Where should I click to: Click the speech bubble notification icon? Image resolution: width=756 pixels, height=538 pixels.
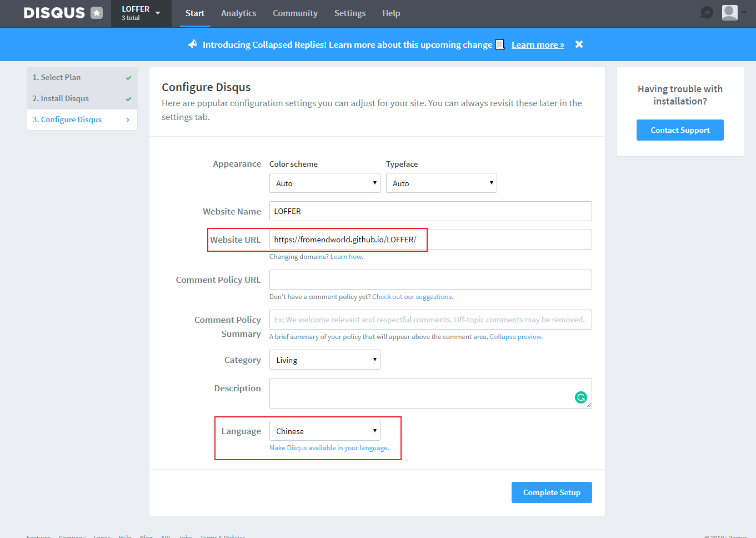tap(707, 12)
